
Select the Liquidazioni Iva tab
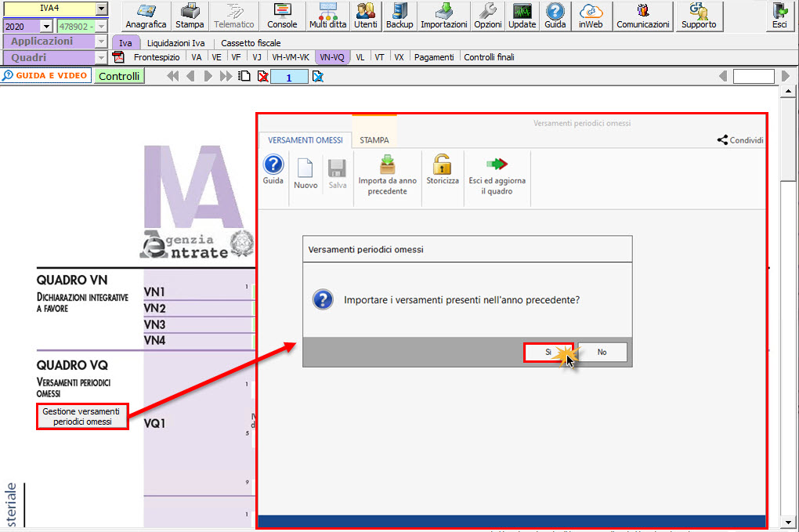coord(175,43)
